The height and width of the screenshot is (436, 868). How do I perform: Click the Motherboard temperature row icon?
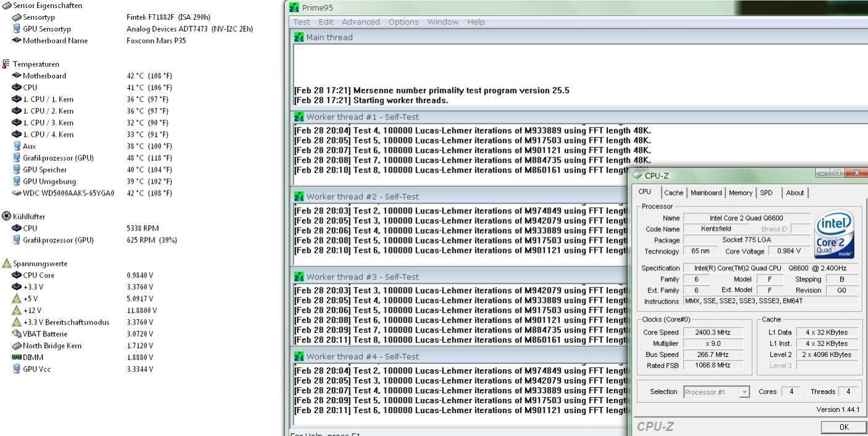[x=17, y=75]
